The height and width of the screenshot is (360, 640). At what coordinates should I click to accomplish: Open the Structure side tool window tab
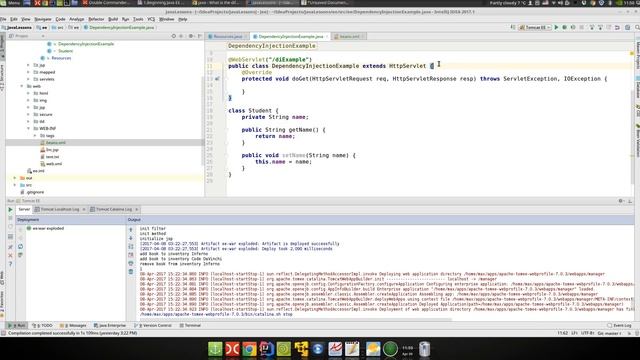coord(2,78)
